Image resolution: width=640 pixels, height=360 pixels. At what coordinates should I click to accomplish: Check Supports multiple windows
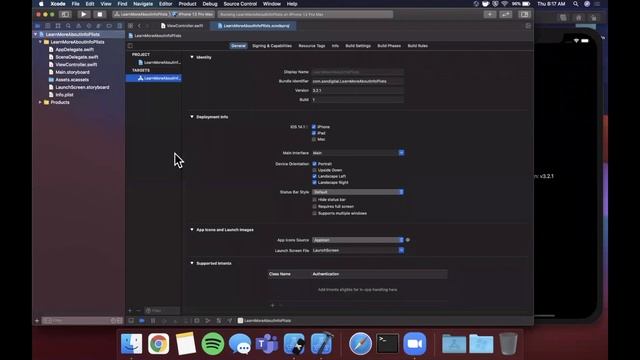[314, 213]
